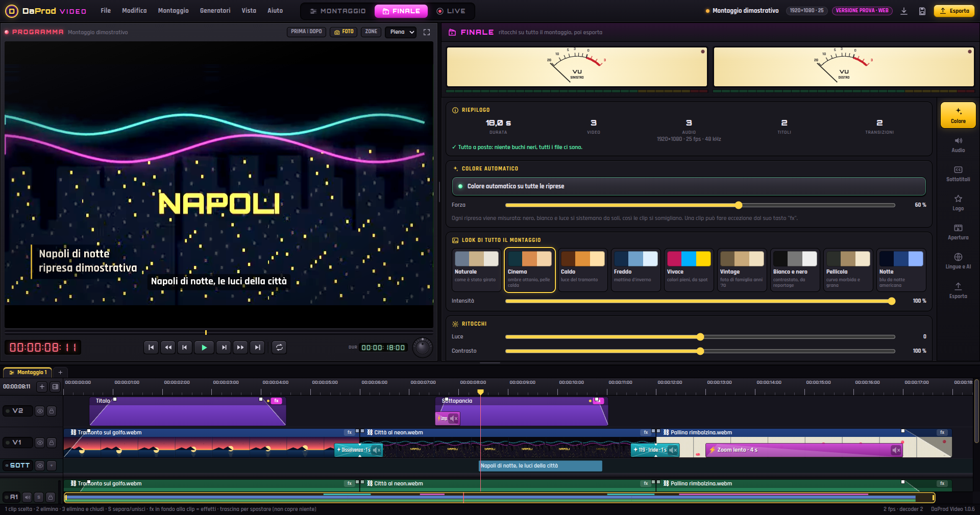This screenshot has height=515, width=980.
Task: Lock the V1 track
Action: 52,443
